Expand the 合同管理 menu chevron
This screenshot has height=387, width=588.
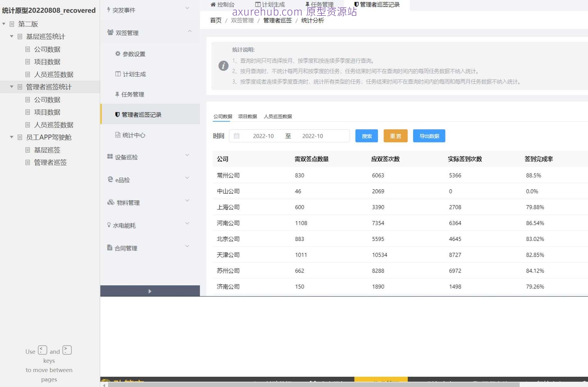click(x=187, y=246)
